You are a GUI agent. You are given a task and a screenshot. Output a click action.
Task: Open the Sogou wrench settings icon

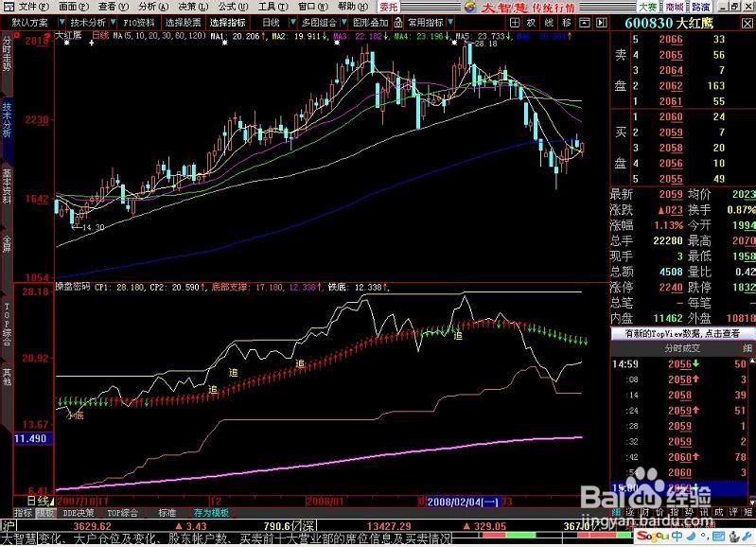pos(747,537)
